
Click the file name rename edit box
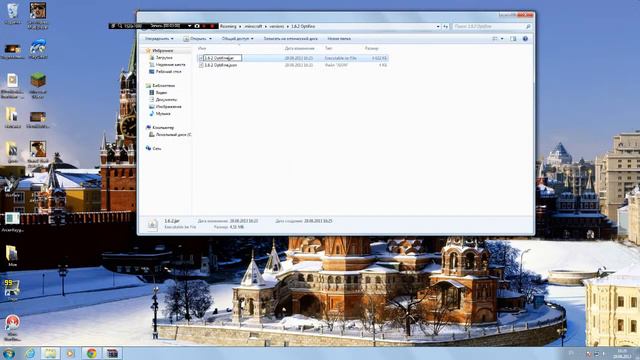click(x=222, y=58)
